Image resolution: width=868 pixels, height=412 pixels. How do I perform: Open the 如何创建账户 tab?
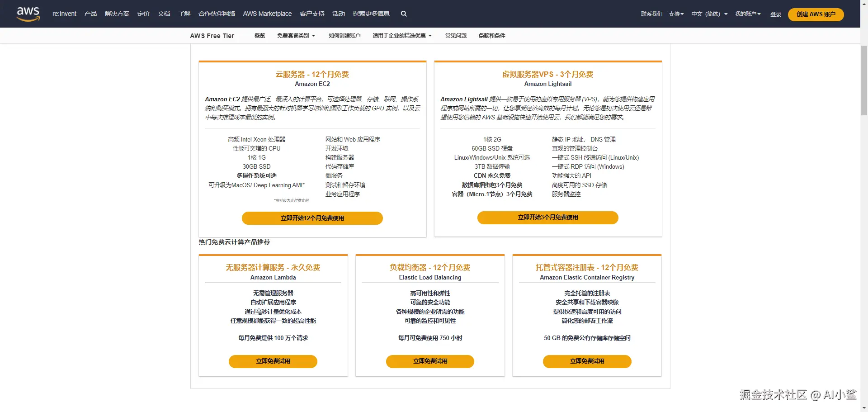click(344, 36)
